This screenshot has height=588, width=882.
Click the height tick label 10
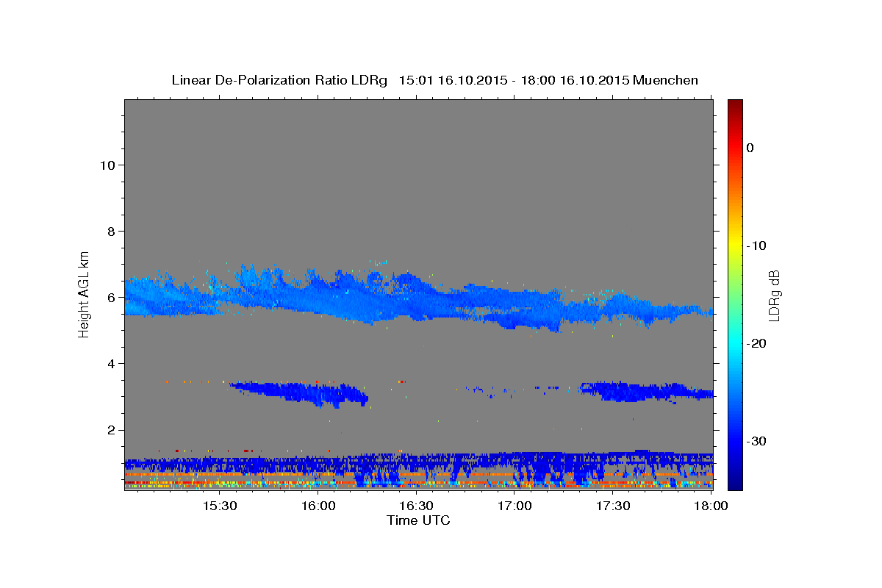coord(107,165)
